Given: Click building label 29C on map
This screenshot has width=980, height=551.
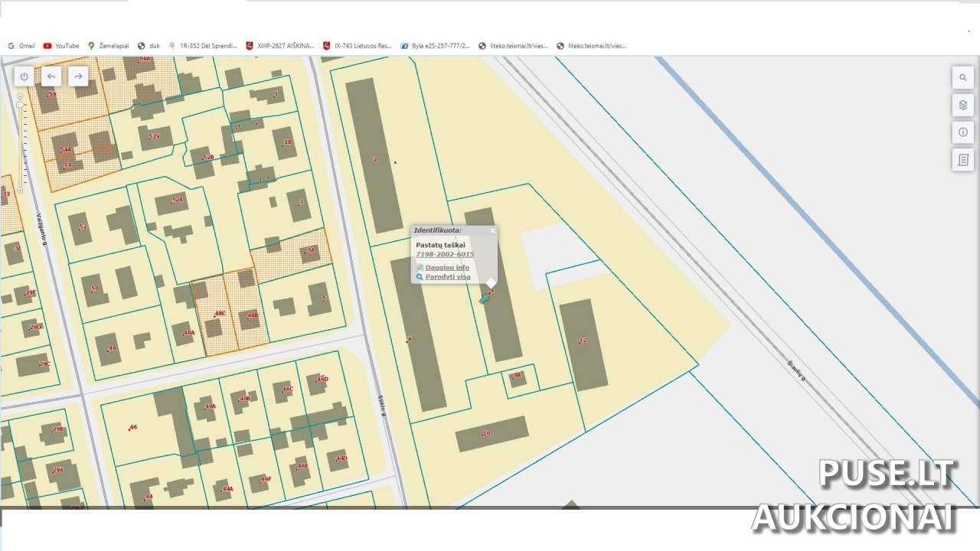Looking at the screenshot, I should coord(44,364).
